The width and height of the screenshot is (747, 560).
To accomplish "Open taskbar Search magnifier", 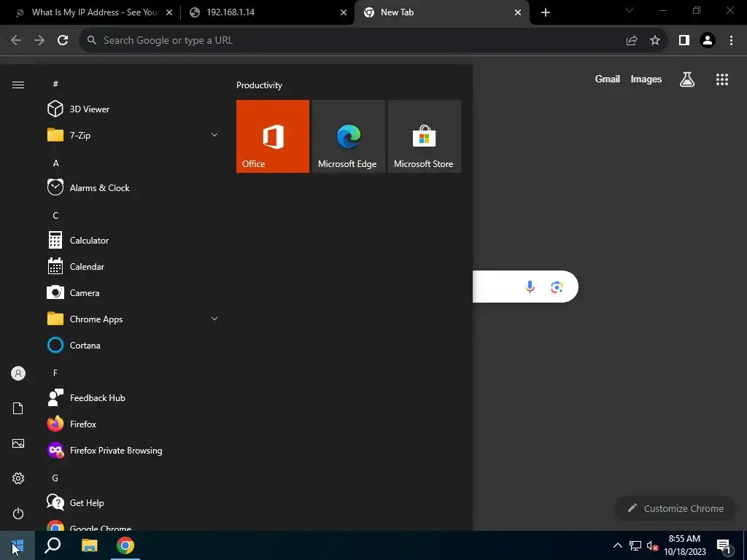I will (x=53, y=545).
